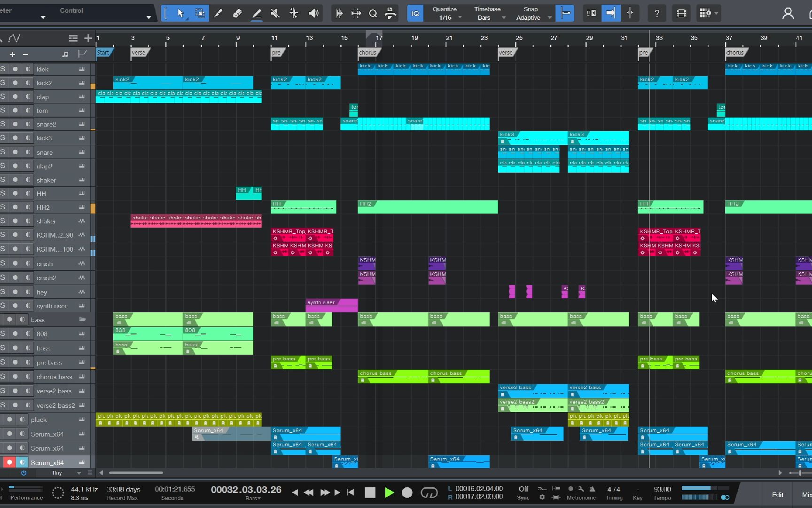Image resolution: width=812 pixels, height=508 pixels.
Task: Click the Strip Silence icon
Action: click(x=339, y=13)
